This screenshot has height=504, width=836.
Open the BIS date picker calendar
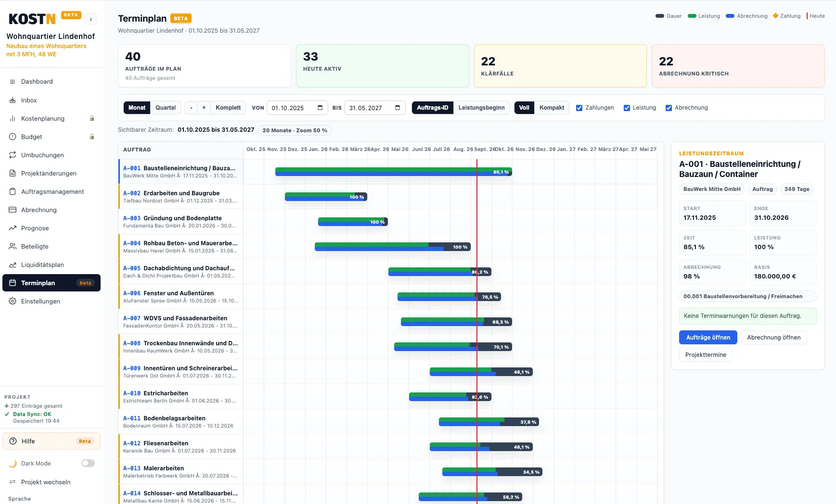tap(398, 108)
